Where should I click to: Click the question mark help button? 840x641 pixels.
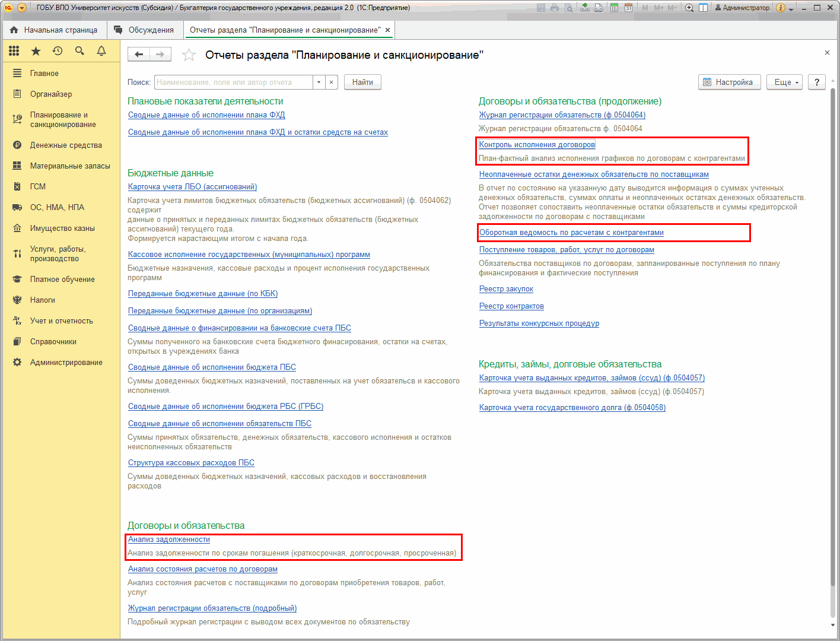817,82
